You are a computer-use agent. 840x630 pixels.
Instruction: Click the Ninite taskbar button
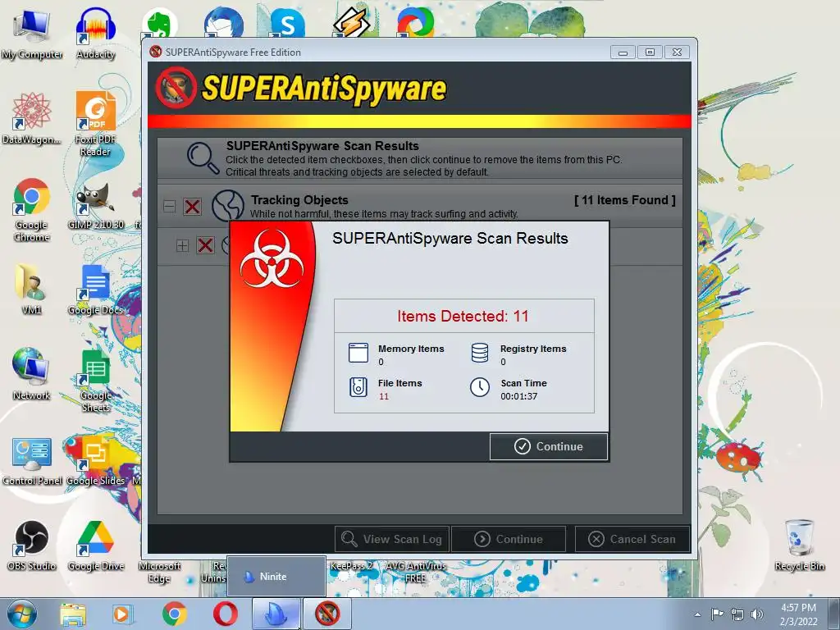pos(276,614)
